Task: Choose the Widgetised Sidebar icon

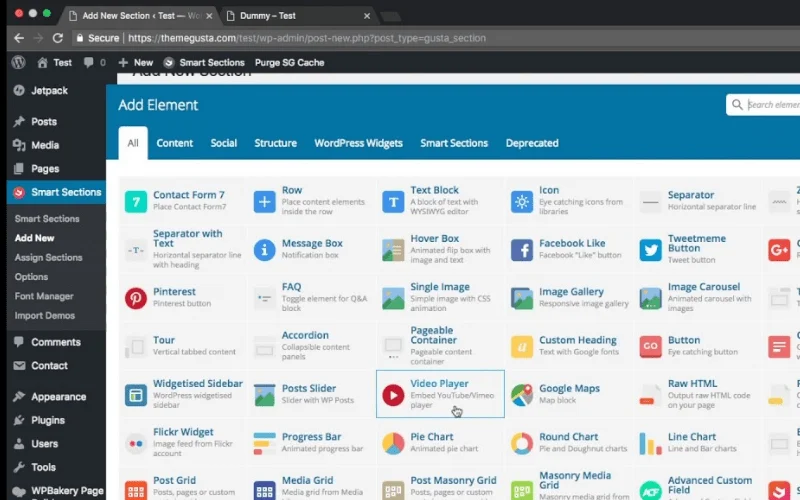Action: [136, 395]
